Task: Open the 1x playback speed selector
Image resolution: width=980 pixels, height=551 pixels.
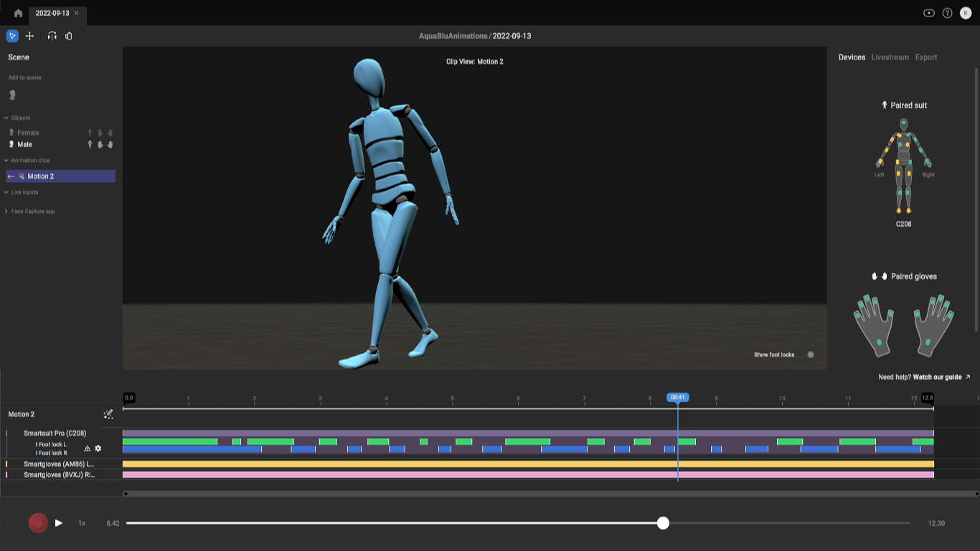Action: coord(82,524)
